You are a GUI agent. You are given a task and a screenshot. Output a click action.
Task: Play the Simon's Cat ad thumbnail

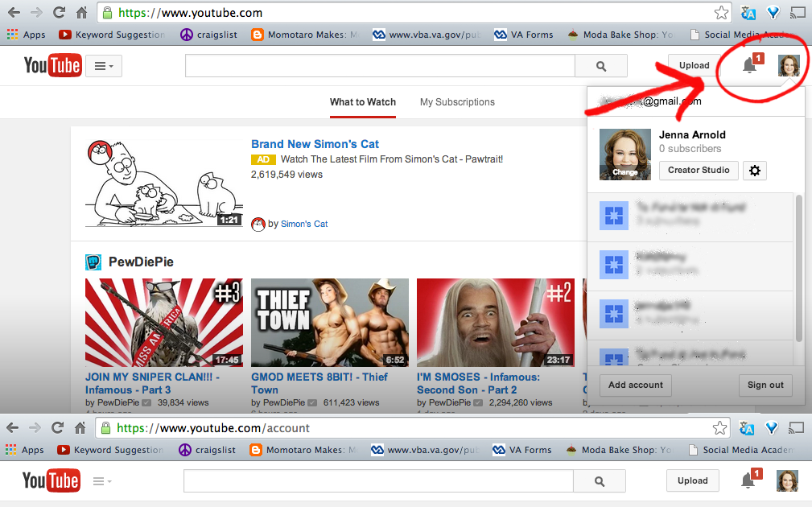tap(164, 183)
